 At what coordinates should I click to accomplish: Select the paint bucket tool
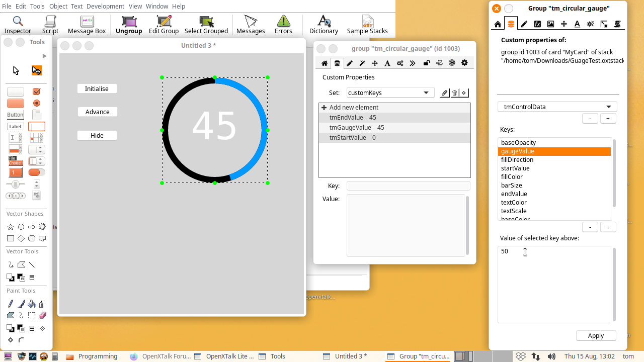point(32,304)
